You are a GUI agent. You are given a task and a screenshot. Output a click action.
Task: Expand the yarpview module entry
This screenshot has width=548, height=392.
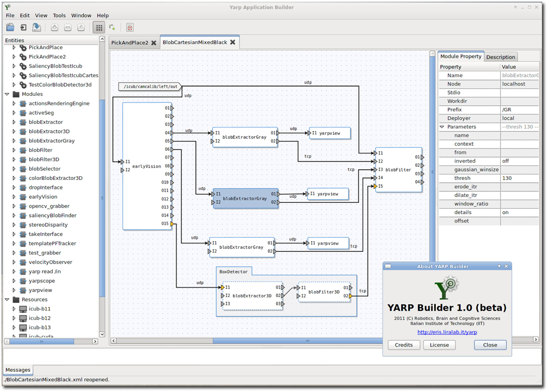click(x=14, y=290)
